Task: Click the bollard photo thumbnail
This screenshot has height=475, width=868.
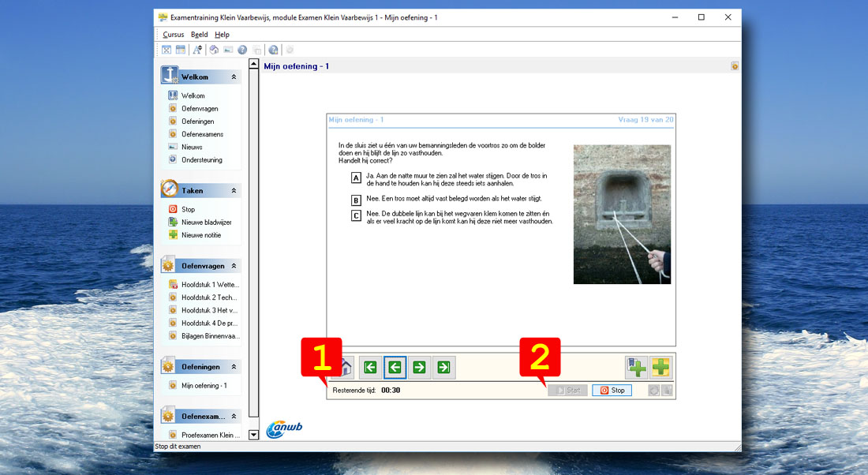Action: 622,214
